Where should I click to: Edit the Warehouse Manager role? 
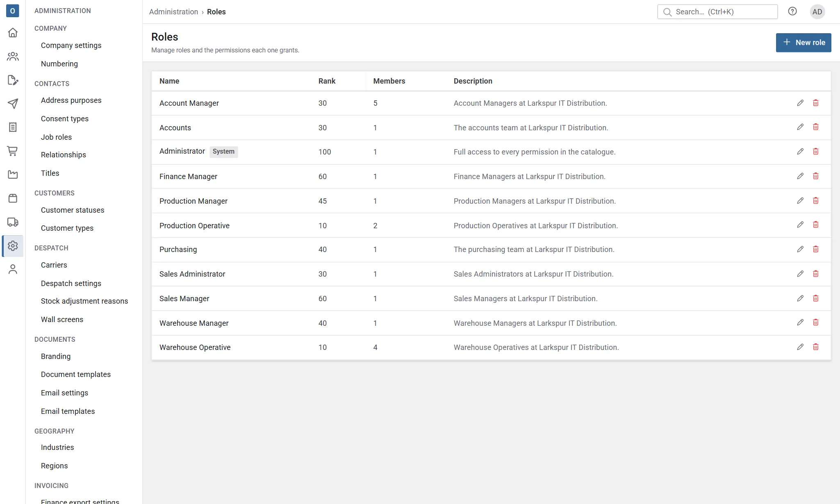(x=800, y=322)
